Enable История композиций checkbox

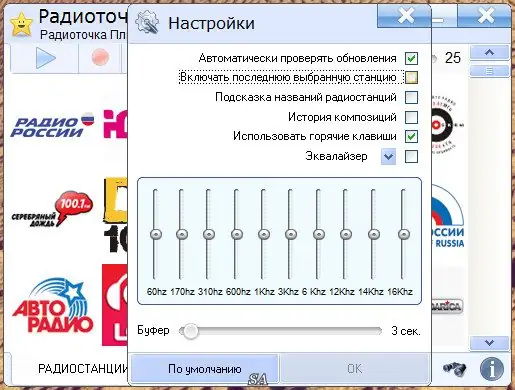pyautogui.click(x=411, y=117)
